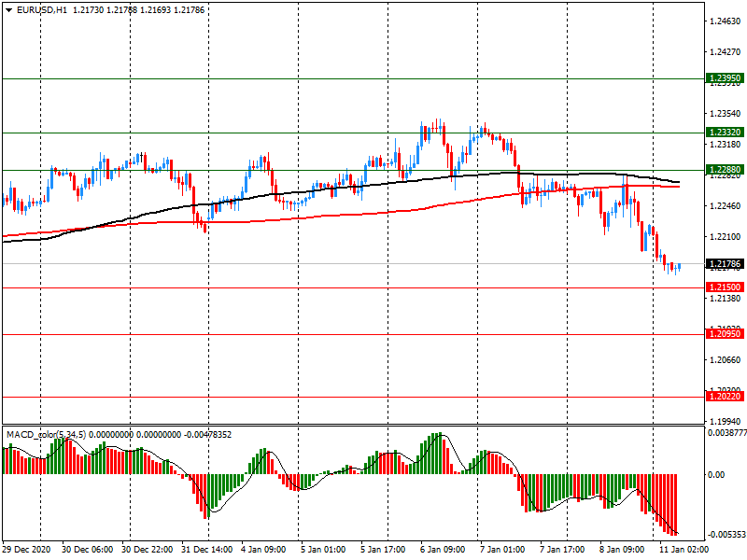Click the 1.20660 value on price scale
Screen dimensions: 747x560
coord(725,359)
